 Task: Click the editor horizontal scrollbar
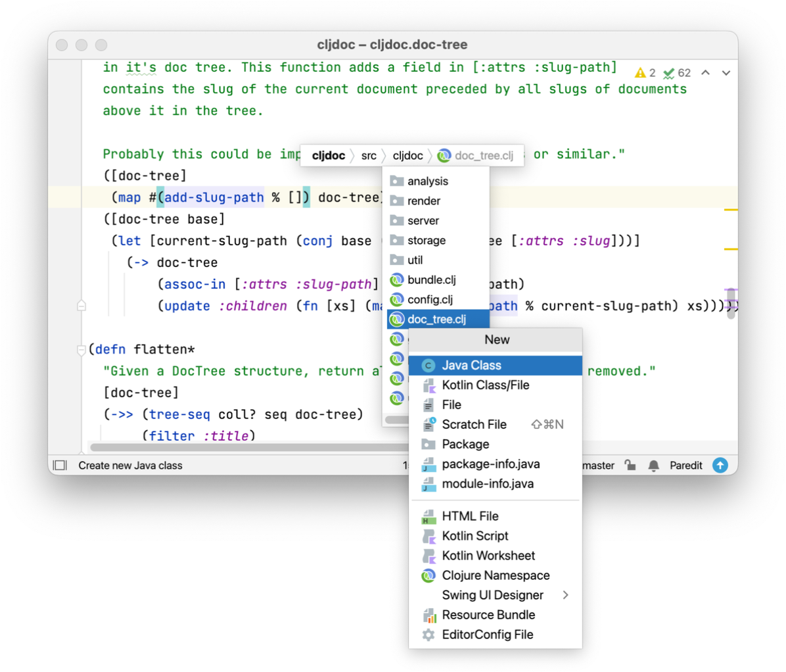pos(248,447)
